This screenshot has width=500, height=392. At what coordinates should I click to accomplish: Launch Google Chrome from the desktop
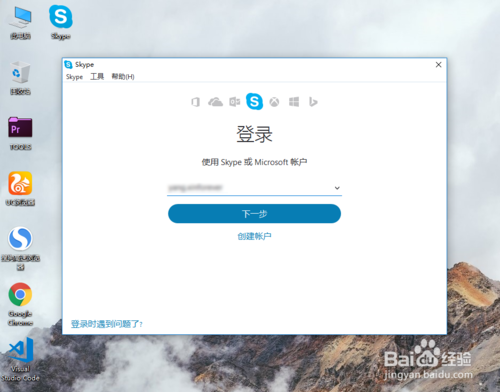pos(20,304)
